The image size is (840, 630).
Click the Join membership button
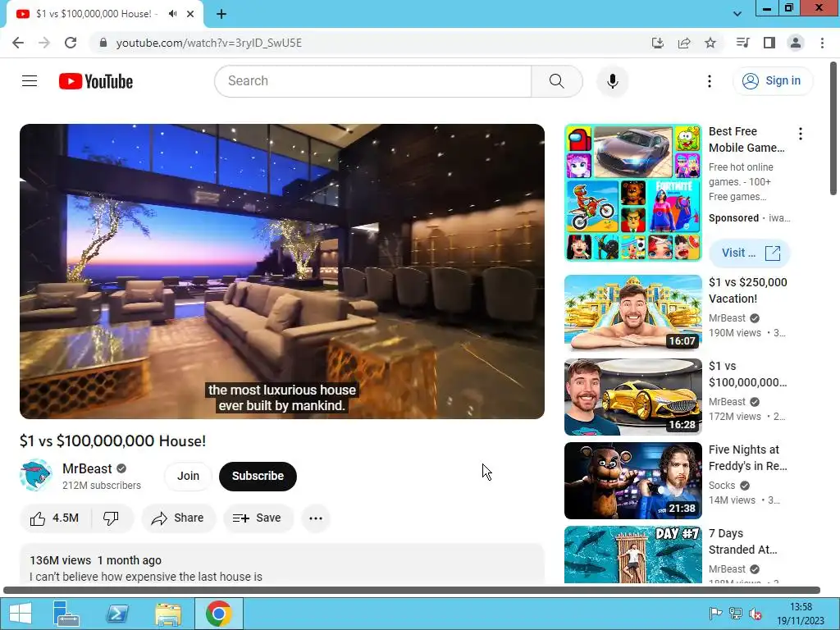[188, 476]
